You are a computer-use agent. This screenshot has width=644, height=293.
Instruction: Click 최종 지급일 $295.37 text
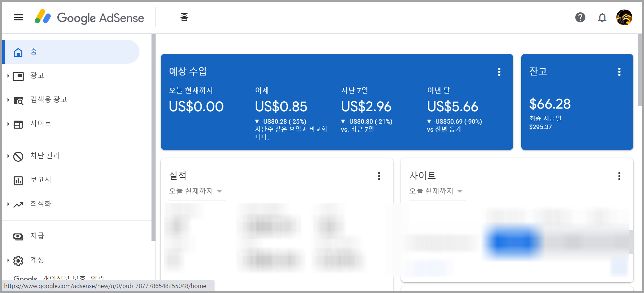point(545,123)
